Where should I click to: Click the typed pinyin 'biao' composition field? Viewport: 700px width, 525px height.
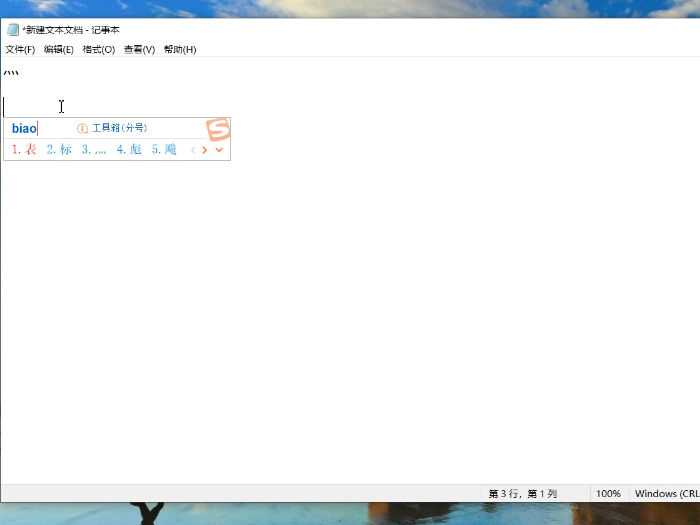point(24,129)
